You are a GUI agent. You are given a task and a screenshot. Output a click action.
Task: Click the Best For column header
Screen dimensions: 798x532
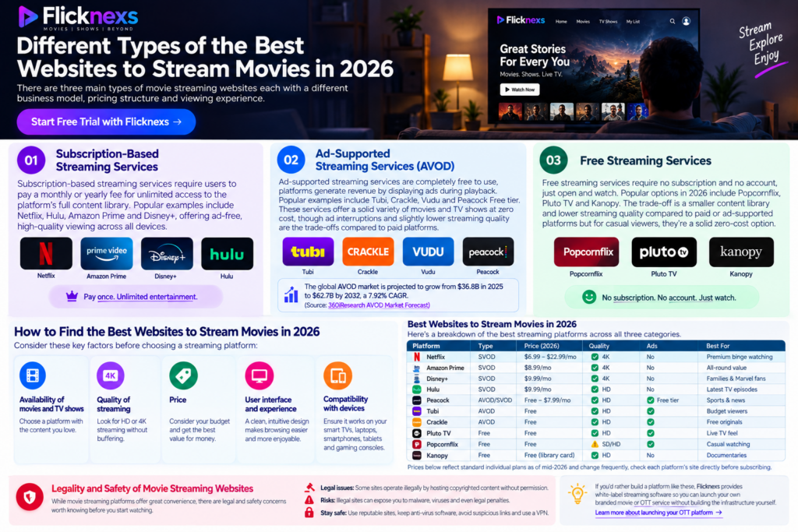point(718,346)
